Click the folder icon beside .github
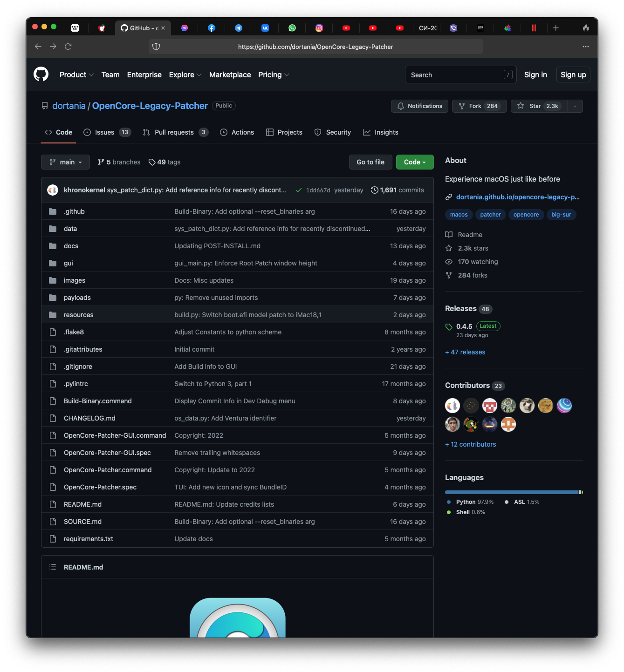This screenshot has height=672, width=624. pyautogui.click(x=53, y=211)
